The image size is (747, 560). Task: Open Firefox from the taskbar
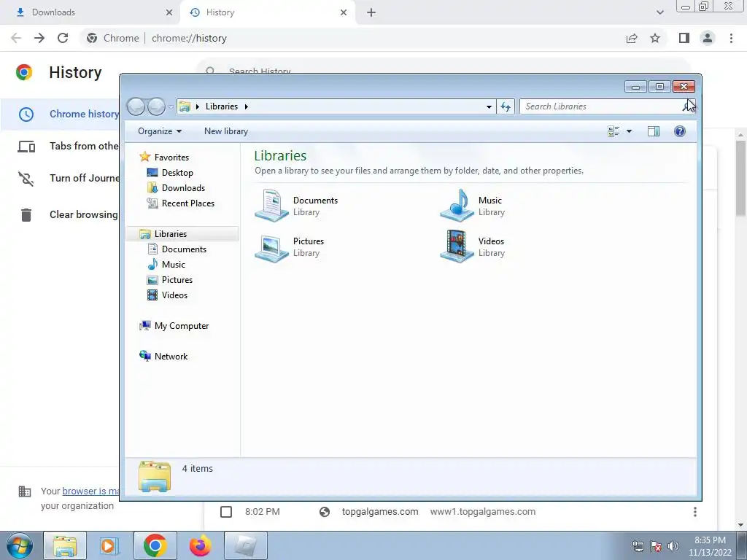pos(200,545)
